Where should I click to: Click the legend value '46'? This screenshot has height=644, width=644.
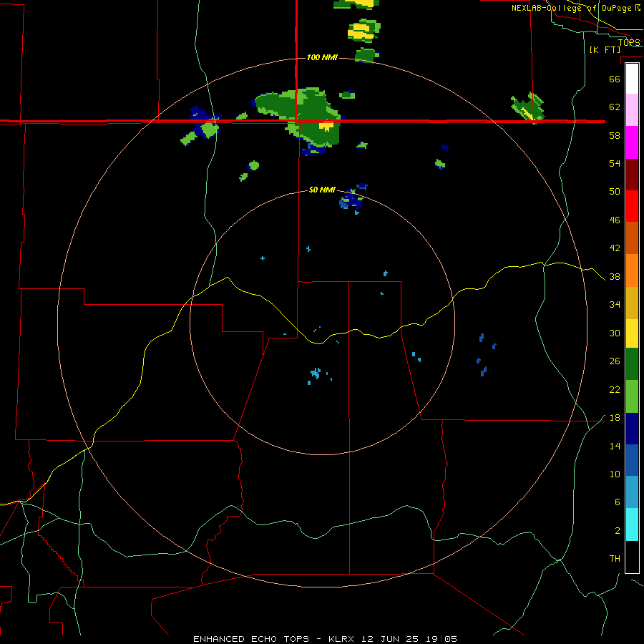[615, 220]
